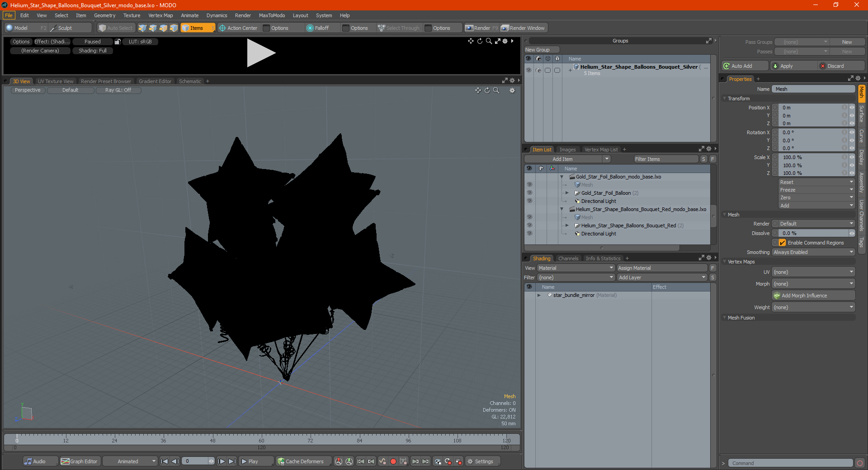This screenshot has height=470, width=868.
Task: Toggle visibility eye for first Mesh item
Action: click(x=529, y=185)
